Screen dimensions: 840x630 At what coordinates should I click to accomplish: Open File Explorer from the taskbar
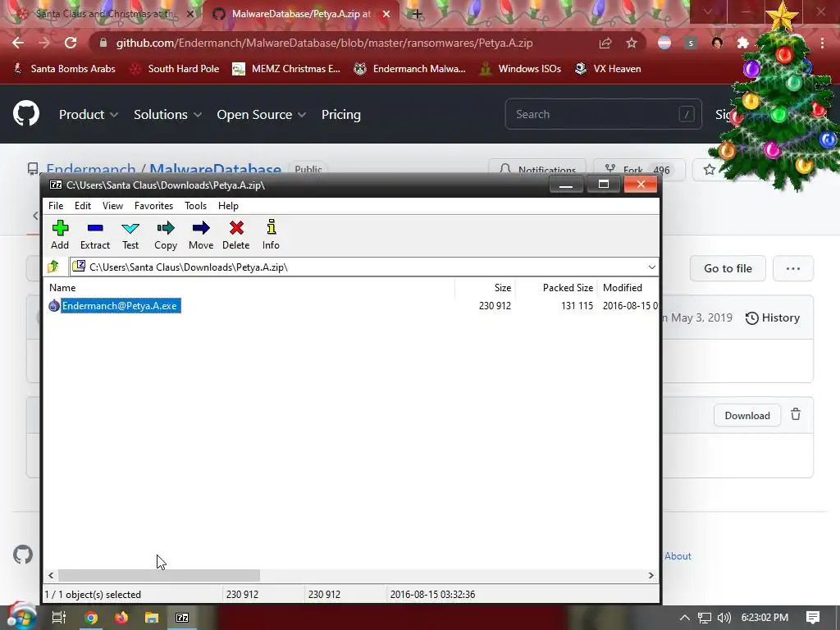[152, 618]
